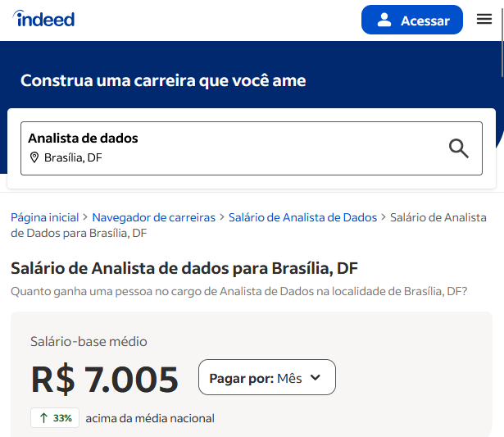Go to Navegador de carreiras link

153,218
